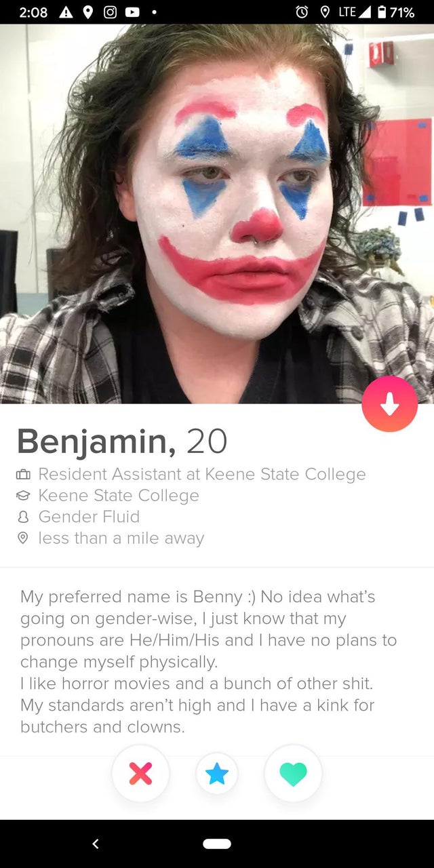Tap the Keene State College school line
The image size is (434, 868).
click(119, 496)
